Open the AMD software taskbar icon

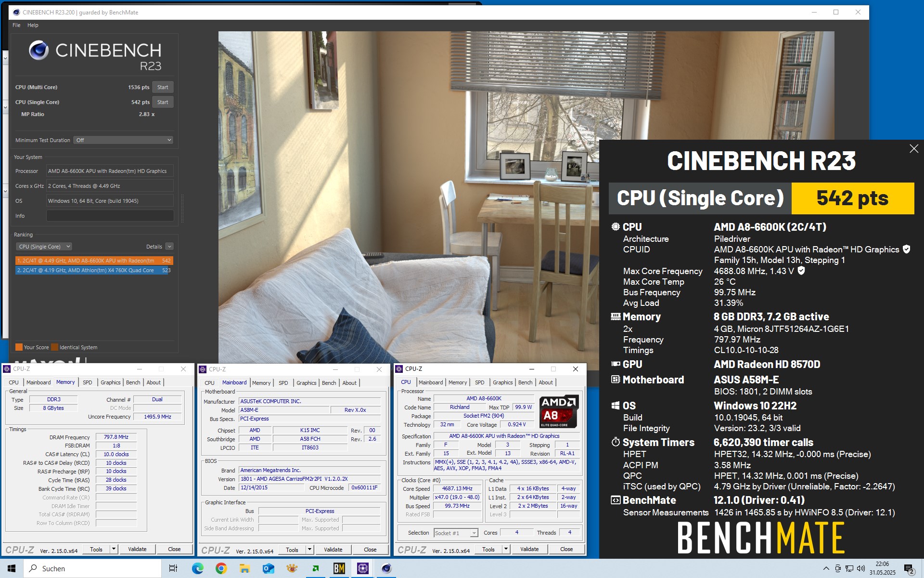315,568
